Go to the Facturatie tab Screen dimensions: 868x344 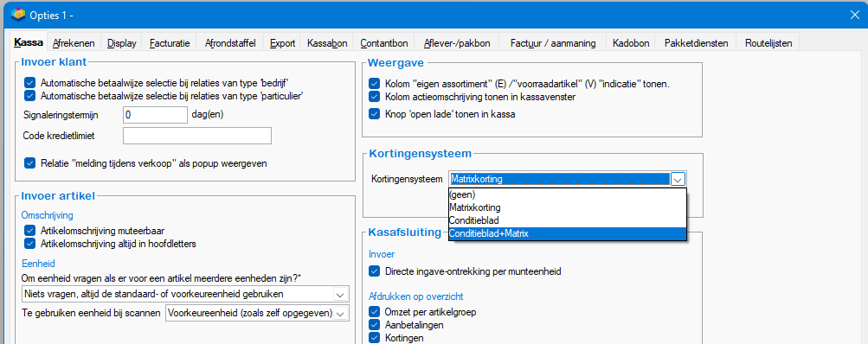coord(170,42)
